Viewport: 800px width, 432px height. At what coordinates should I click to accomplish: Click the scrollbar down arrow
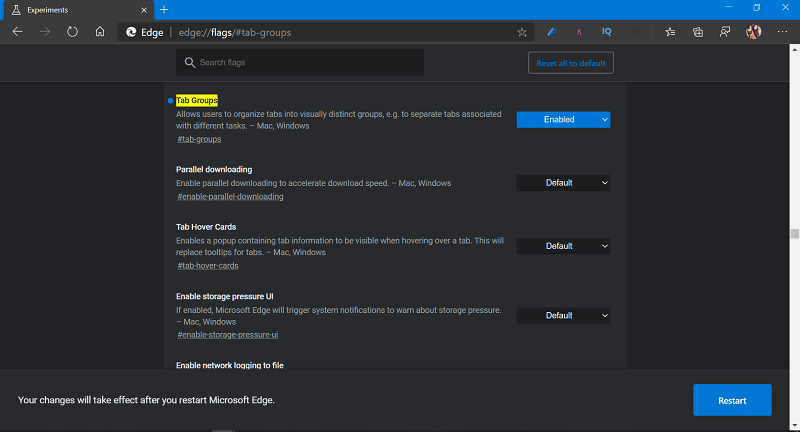pos(794,425)
